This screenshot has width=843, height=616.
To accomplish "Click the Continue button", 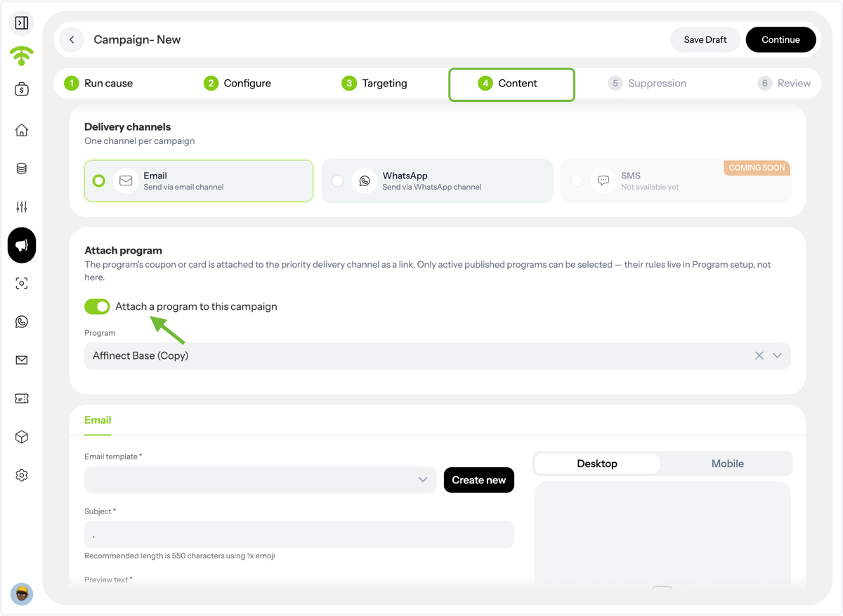I will click(780, 40).
